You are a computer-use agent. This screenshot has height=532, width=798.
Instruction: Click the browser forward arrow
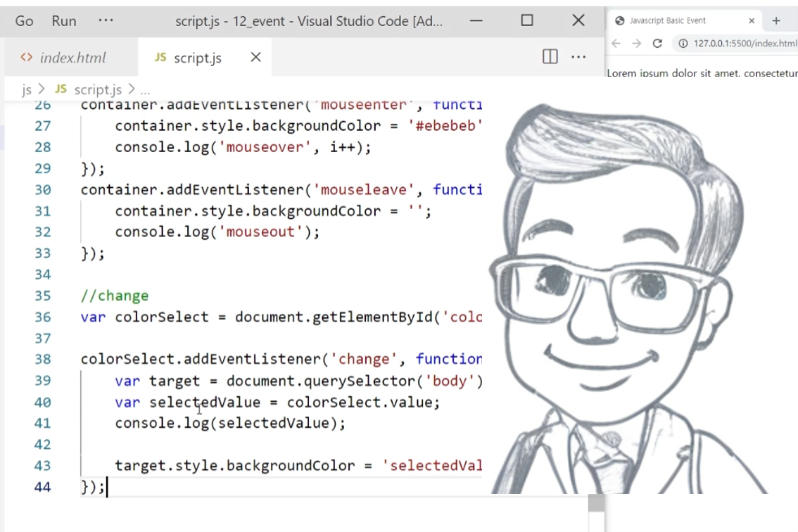coord(637,44)
